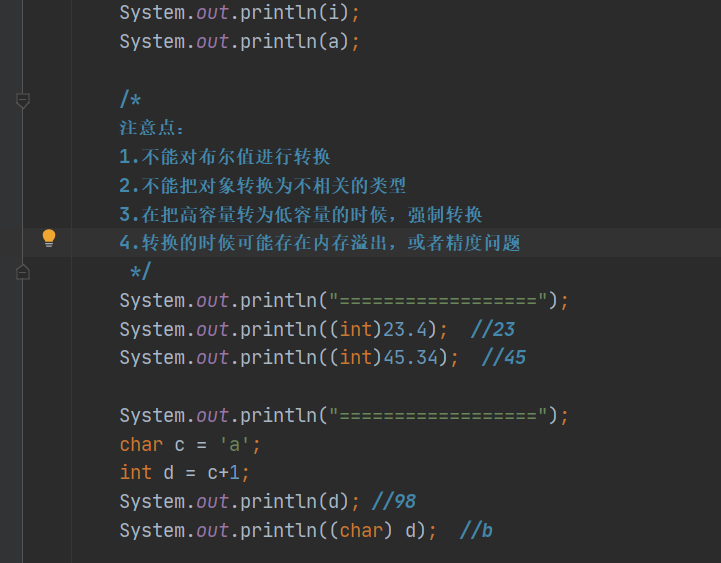Click on the System.out.println(a) line
This screenshot has height=563, width=721.
pyautogui.click(x=240, y=42)
